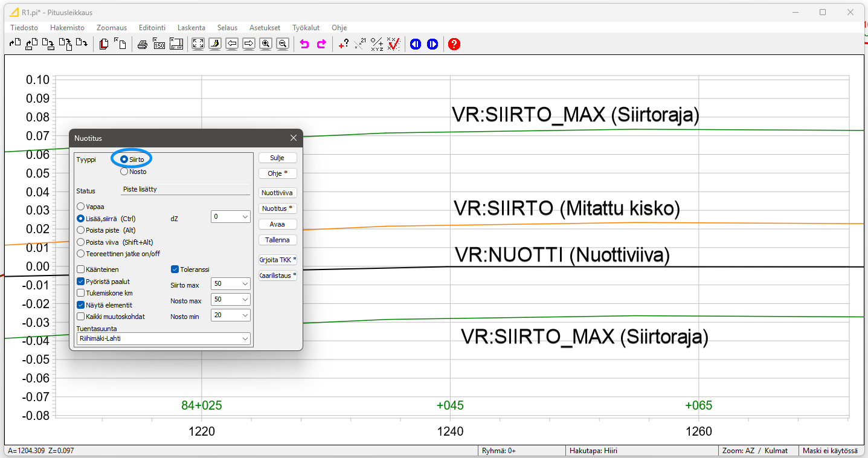Click the red question mark help icon
The width and height of the screenshot is (868, 458).
454,44
